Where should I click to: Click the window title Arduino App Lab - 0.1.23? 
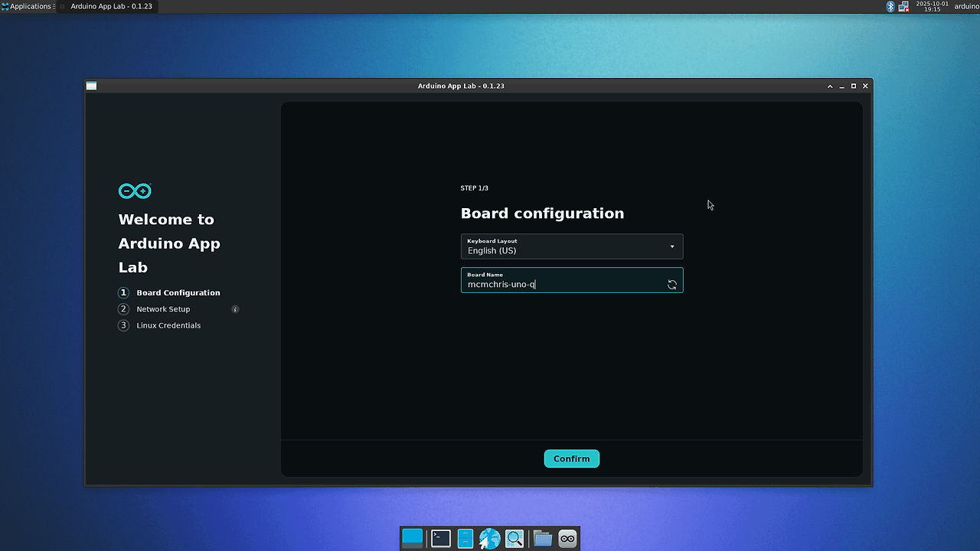point(461,86)
